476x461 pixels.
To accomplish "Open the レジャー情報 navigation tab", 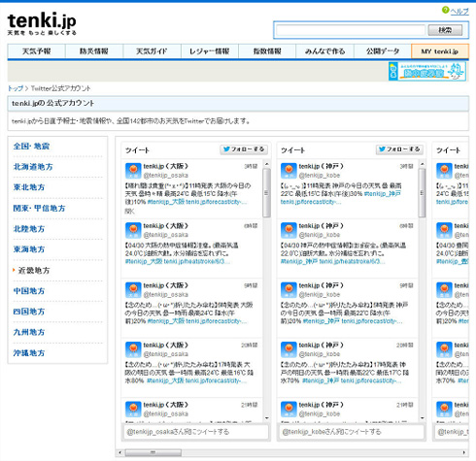I will [x=210, y=51].
